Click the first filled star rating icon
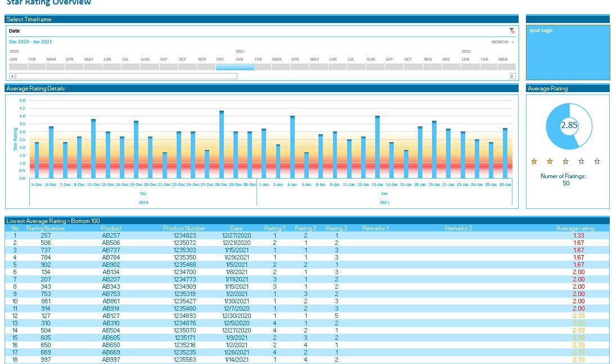The image size is (612, 364). click(533, 161)
